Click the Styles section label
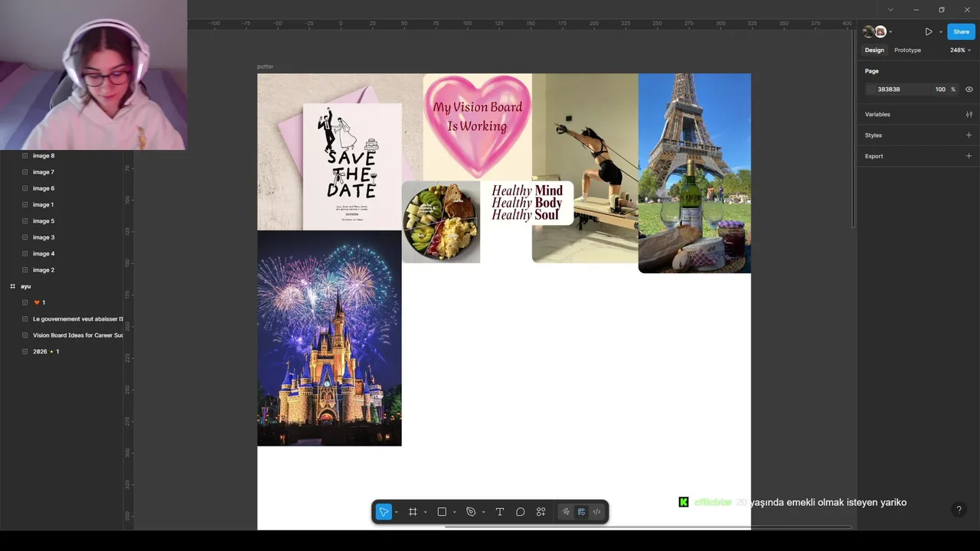This screenshot has width=980, height=551. (x=874, y=135)
